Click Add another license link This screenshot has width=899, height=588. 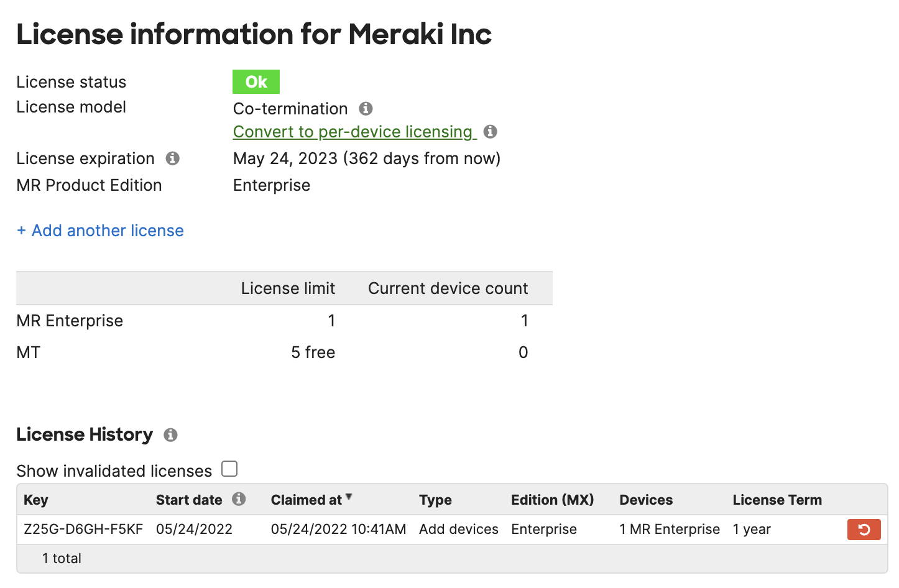100,231
